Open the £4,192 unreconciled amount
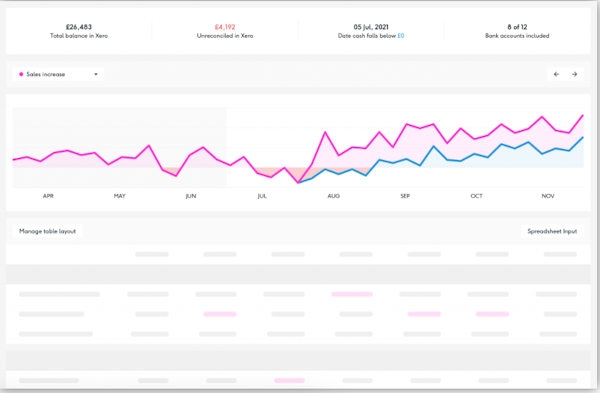This screenshot has width=600, height=393. 225,27
